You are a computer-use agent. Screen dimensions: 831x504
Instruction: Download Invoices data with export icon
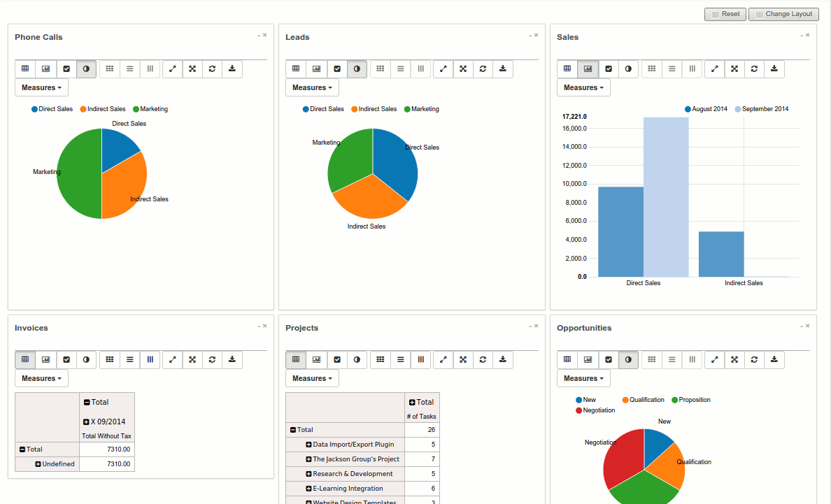232,360
